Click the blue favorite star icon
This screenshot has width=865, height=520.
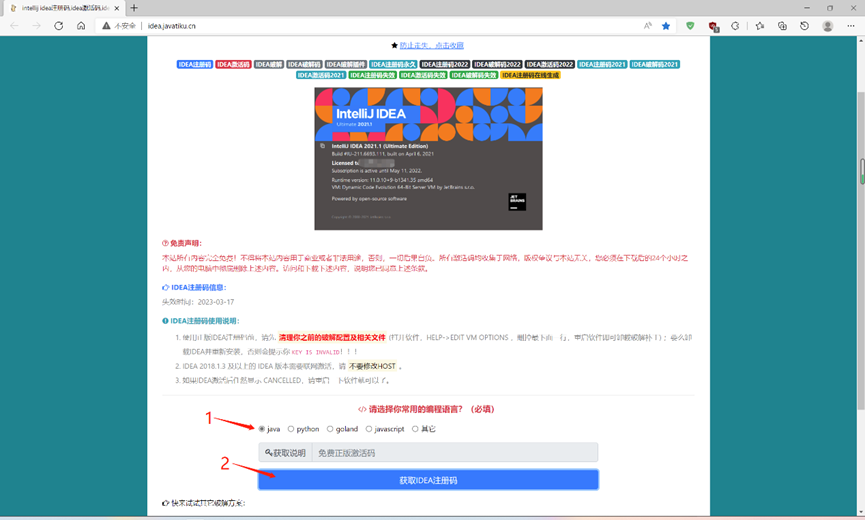coord(666,26)
